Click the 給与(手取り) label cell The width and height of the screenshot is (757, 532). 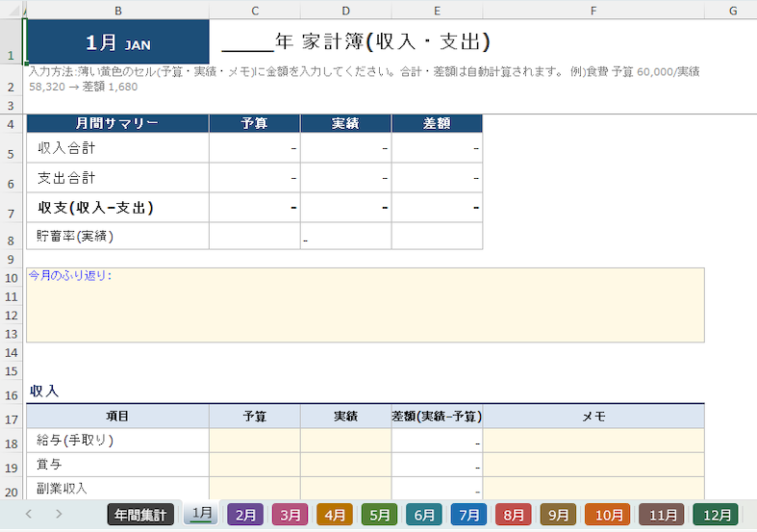[x=117, y=441]
